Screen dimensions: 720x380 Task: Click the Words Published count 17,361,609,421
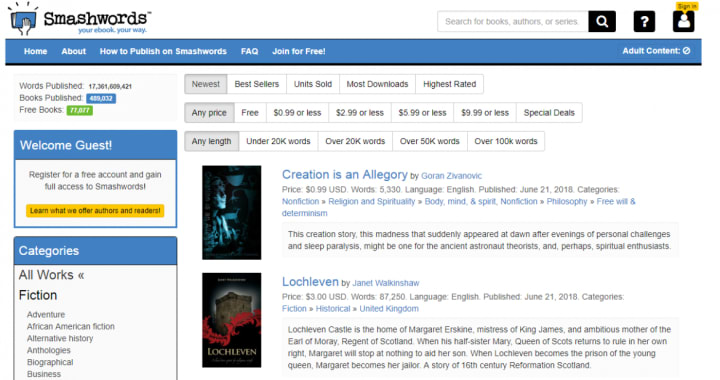[x=110, y=86]
